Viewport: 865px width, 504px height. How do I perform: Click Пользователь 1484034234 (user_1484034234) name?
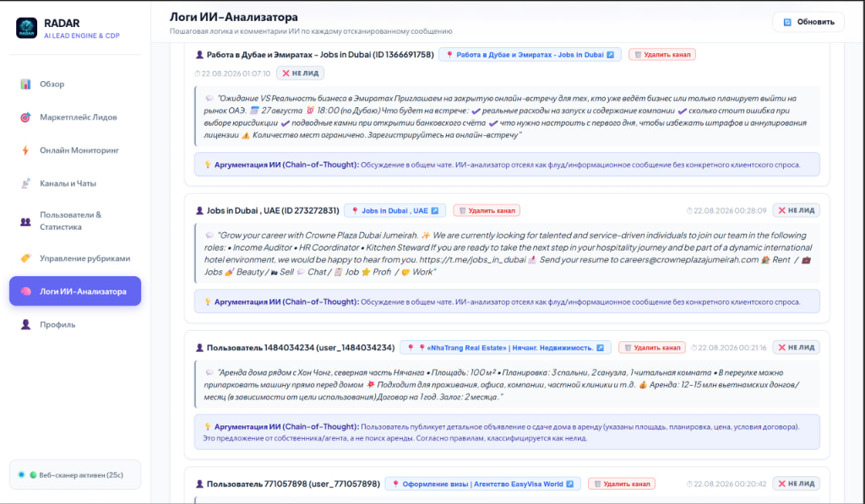tap(301, 347)
